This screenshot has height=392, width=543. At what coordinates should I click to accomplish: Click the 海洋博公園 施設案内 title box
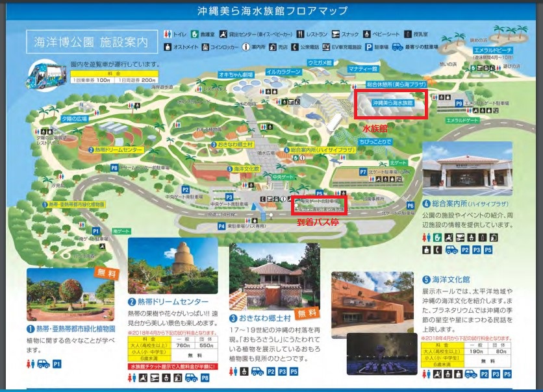coord(92,42)
